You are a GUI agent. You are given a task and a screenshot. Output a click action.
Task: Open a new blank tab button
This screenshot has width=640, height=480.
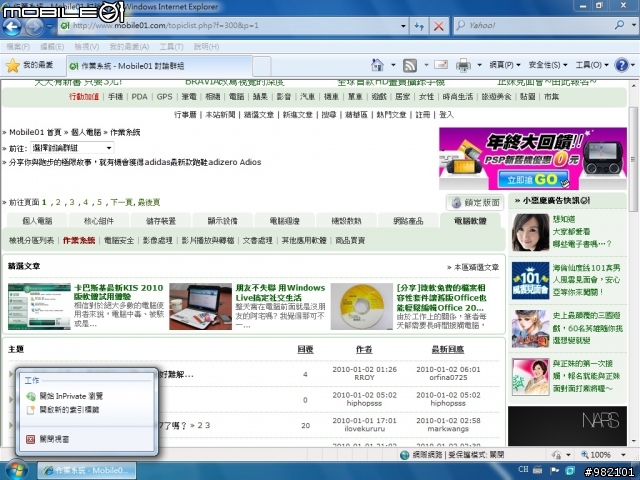tap(262, 66)
